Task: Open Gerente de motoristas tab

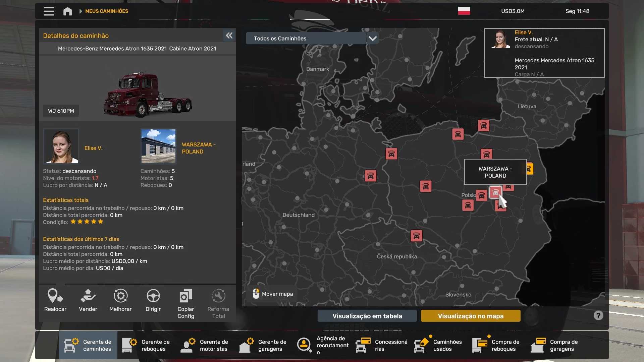Action: click(205, 345)
